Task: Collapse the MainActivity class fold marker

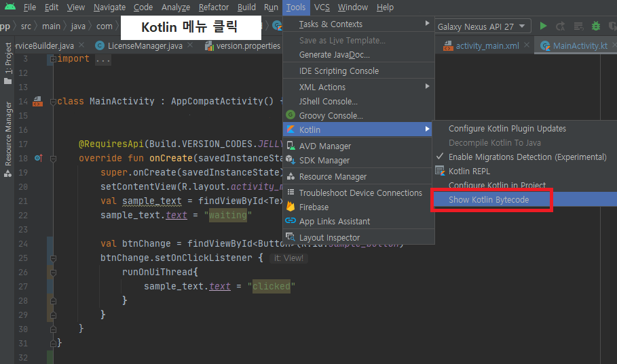Action: point(53,102)
